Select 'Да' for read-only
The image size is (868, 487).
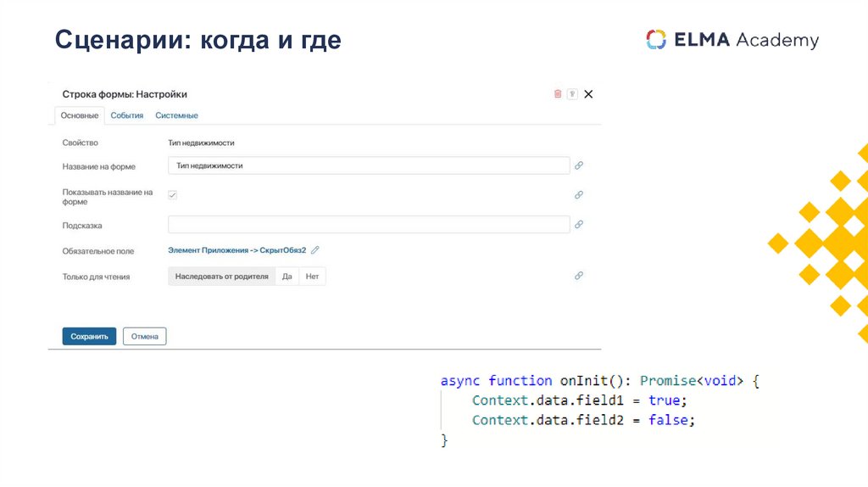click(287, 277)
